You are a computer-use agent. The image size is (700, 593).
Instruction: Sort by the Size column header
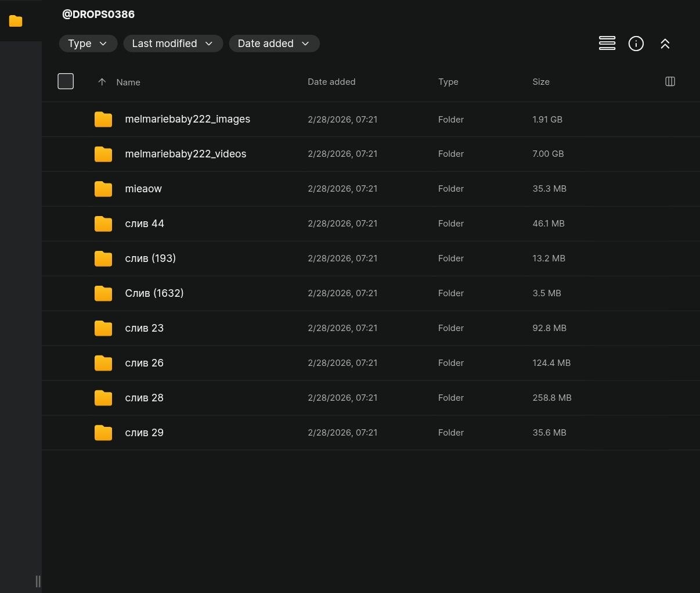[x=541, y=82]
